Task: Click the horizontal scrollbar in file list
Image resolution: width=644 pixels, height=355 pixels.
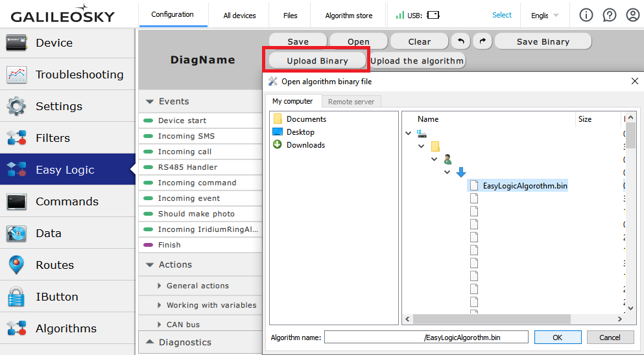Action: [x=492, y=319]
